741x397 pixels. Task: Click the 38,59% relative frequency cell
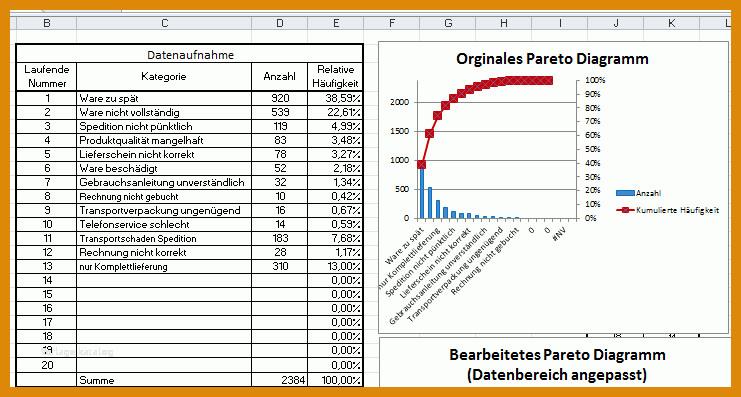[336, 98]
